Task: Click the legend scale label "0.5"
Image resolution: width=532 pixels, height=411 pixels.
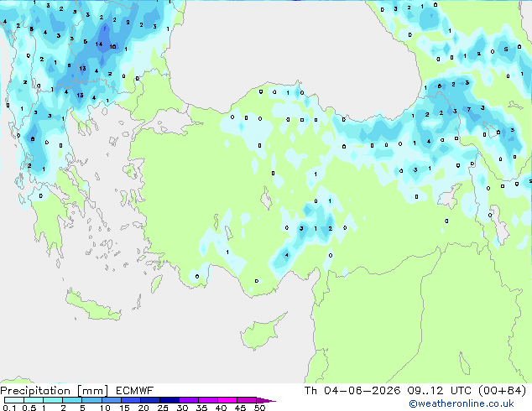Action: 29,408
